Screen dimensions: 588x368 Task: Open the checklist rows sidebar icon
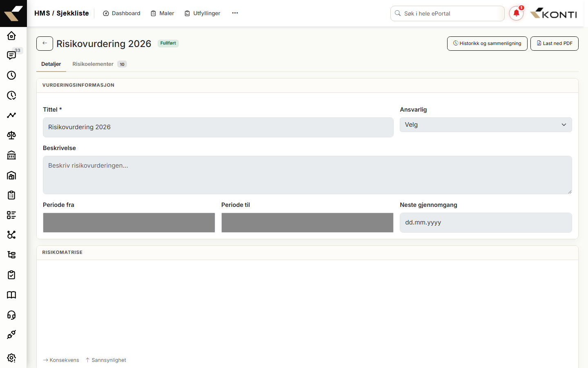11,215
